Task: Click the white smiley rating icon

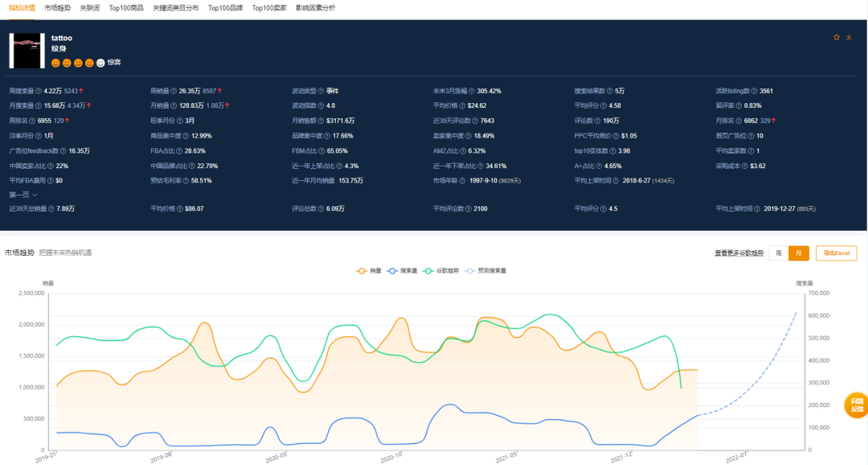Action: tap(100, 63)
